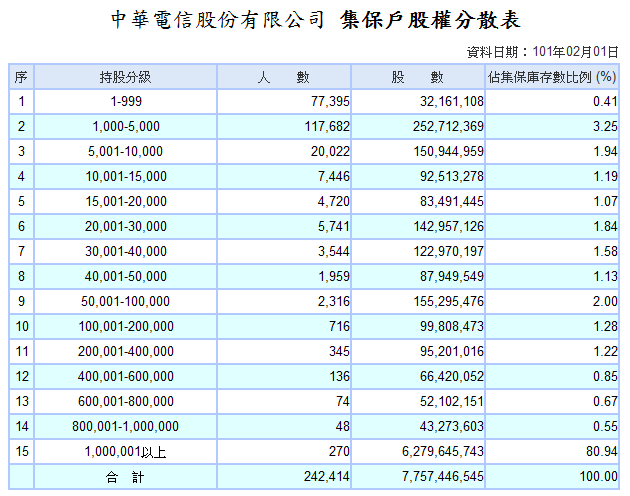The width and height of the screenshot is (630, 496).
Task: Click shares value 52,102,151
Action: click(x=452, y=402)
